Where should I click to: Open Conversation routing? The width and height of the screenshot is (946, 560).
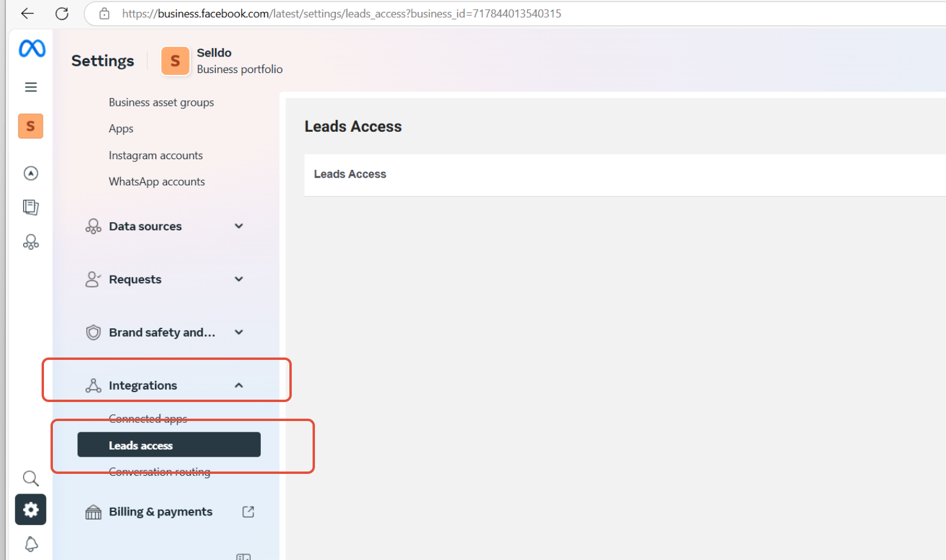click(159, 472)
